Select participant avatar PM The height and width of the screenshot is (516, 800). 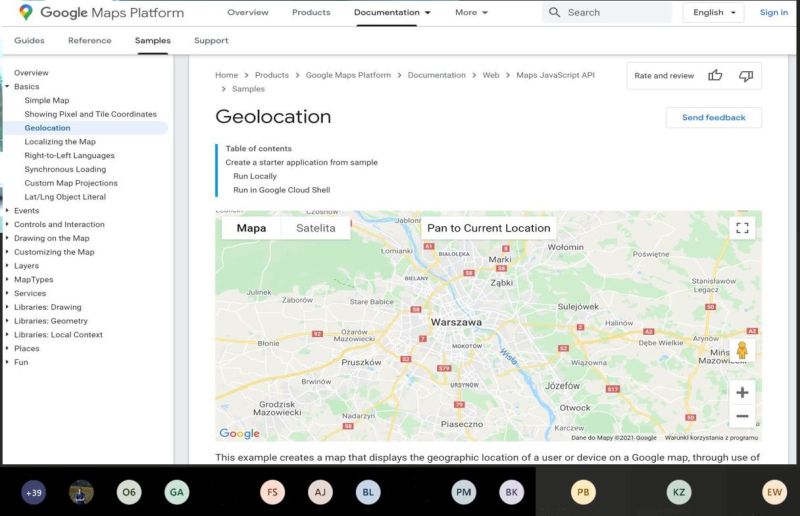coord(463,492)
